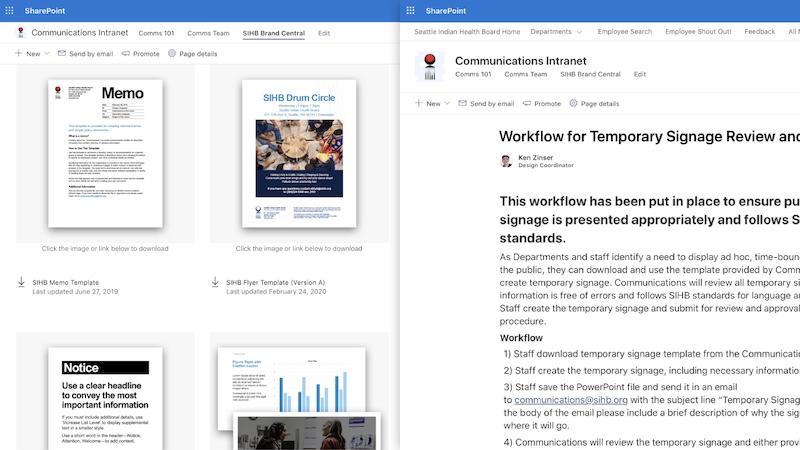
Task: Click Promote megaphone icon in left window
Action: tap(126, 53)
